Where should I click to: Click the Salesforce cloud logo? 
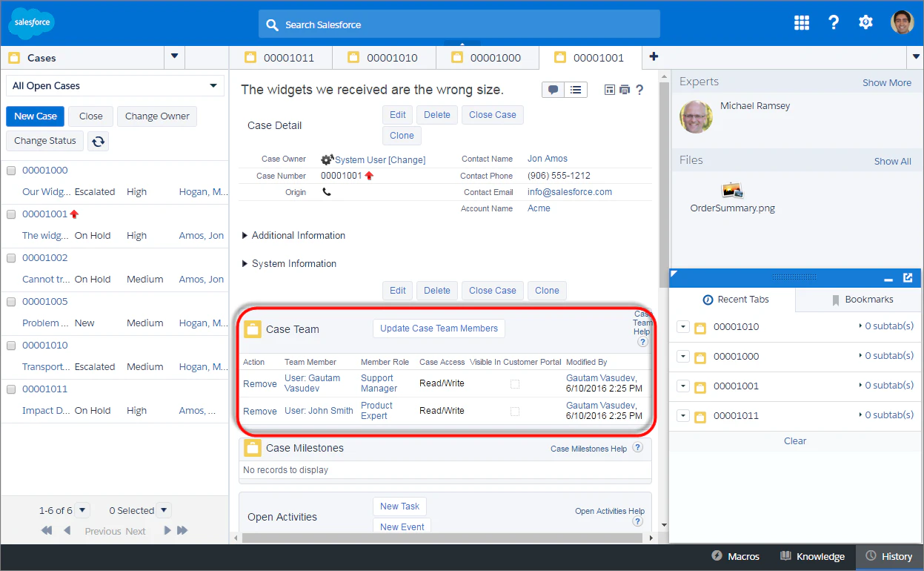click(31, 23)
